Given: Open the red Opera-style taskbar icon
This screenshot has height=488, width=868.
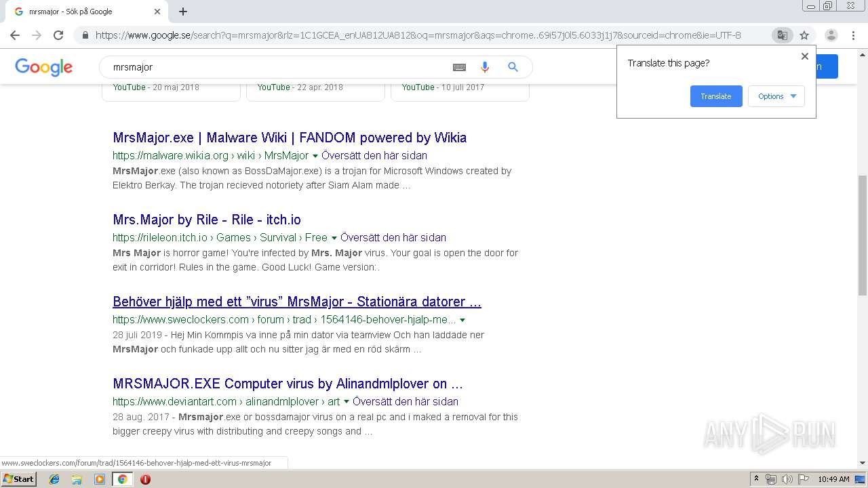Looking at the screenshot, I should [x=145, y=479].
